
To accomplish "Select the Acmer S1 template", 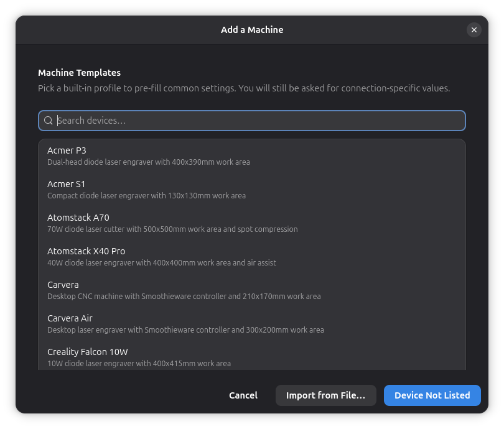I will click(x=251, y=190).
